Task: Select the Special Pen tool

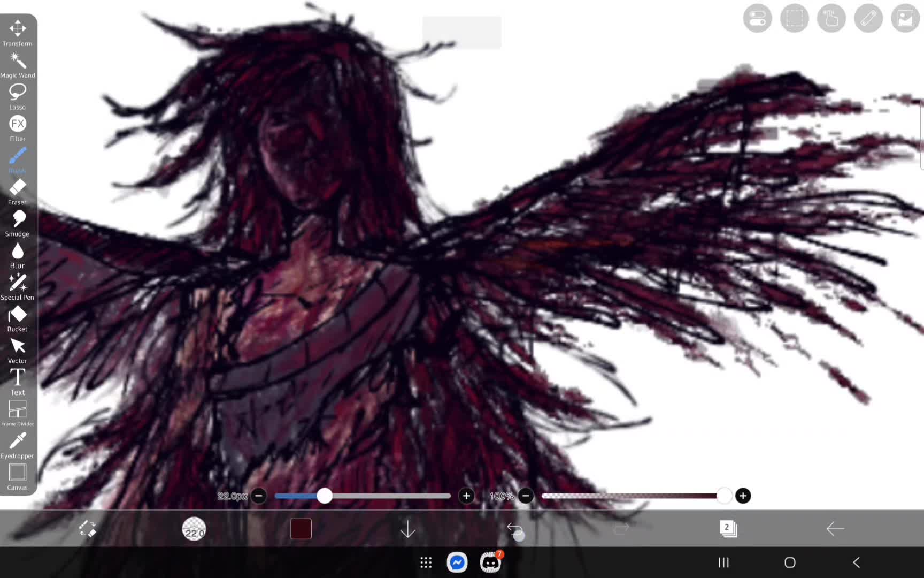Action: point(17,287)
